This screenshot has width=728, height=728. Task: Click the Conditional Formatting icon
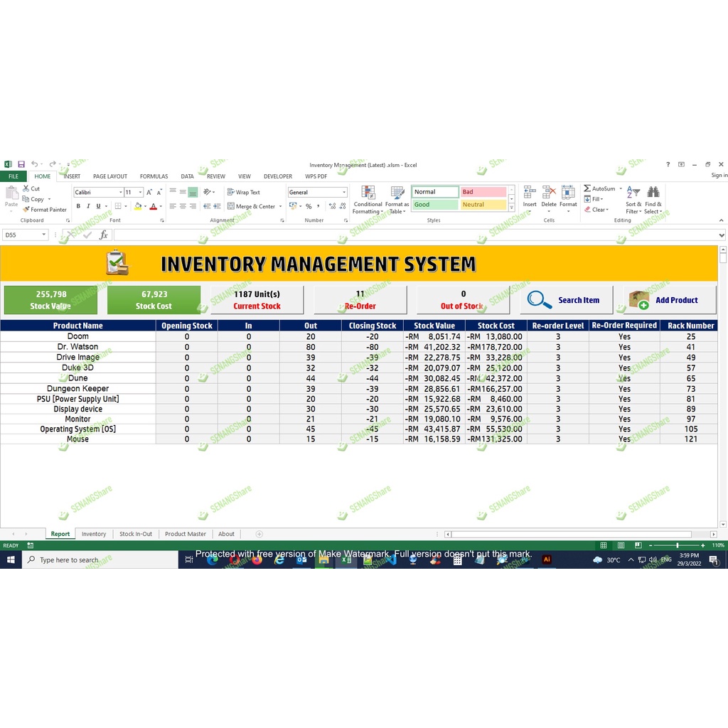[x=368, y=193]
